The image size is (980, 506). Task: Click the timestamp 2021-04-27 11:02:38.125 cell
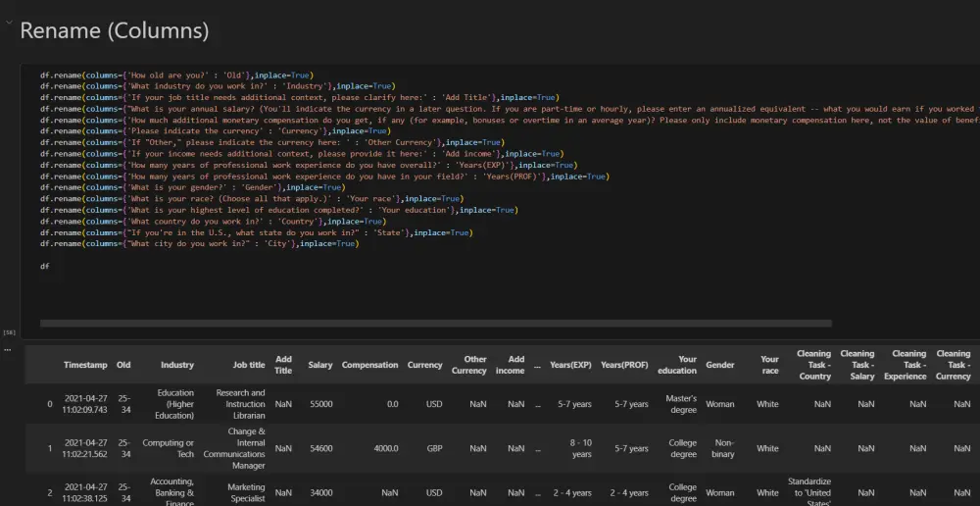85,493
